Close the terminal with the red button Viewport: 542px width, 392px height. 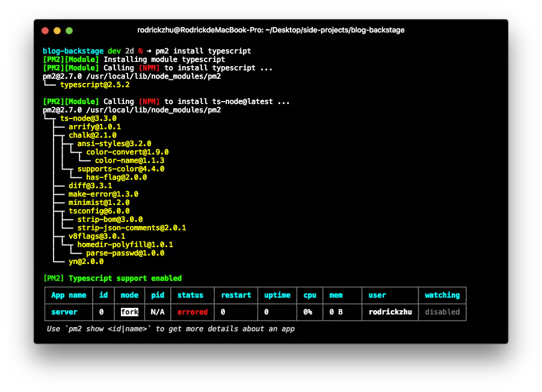(x=45, y=31)
